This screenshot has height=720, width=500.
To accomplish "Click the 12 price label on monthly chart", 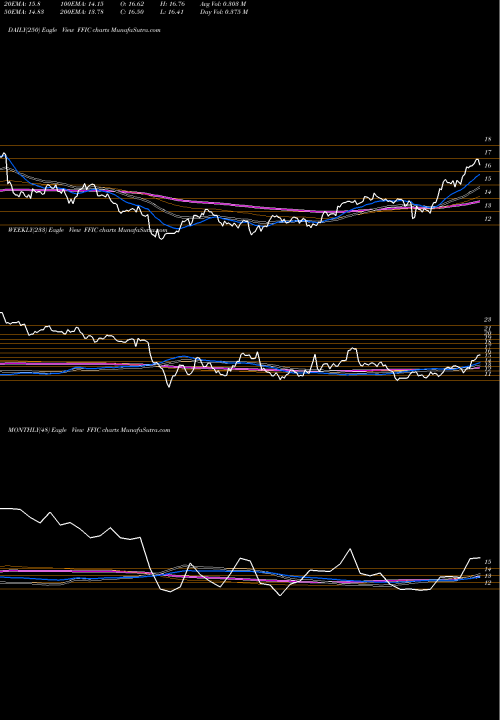I will pos(488,583).
